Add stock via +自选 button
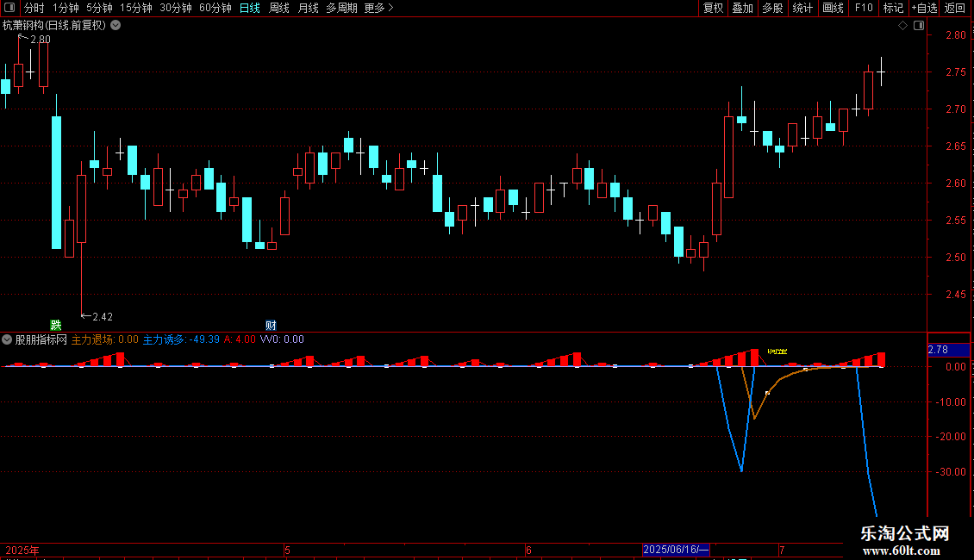 tap(924, 8)
